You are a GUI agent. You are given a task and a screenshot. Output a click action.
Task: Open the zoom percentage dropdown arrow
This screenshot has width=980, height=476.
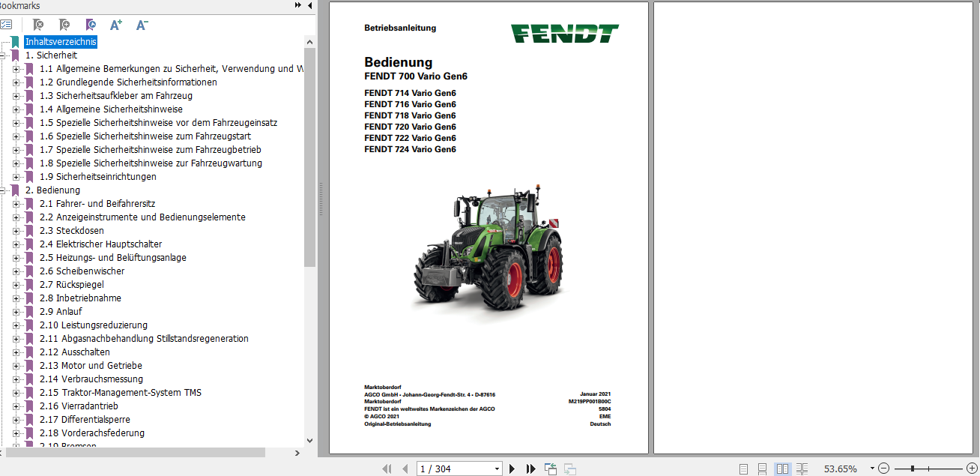tap(871, 469)
